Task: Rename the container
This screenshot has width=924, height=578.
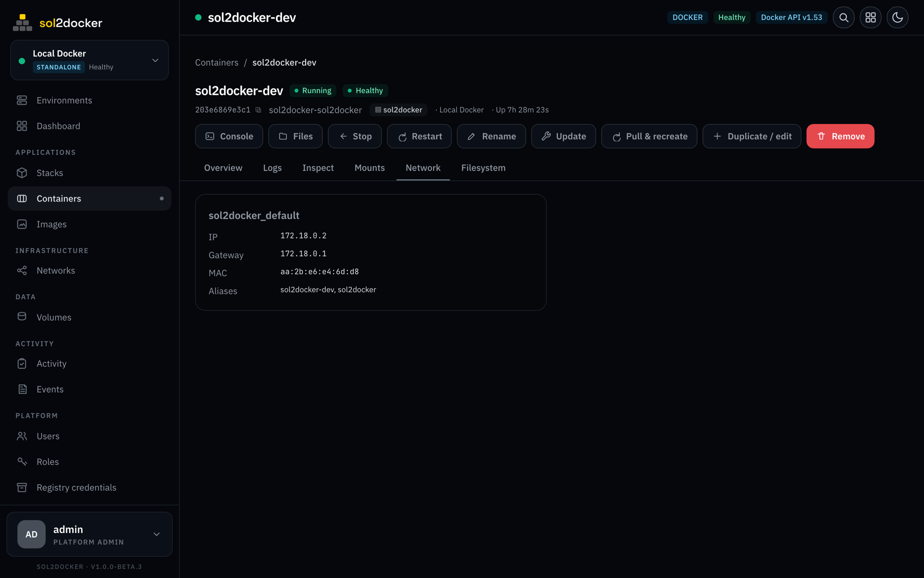Action: click(x=491, y=136)
